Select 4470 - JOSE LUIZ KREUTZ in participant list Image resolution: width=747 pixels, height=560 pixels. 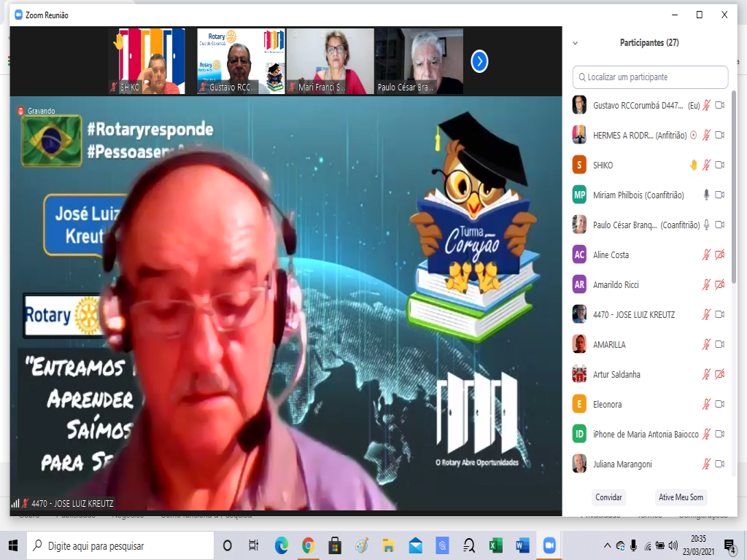tap(633, 315)
